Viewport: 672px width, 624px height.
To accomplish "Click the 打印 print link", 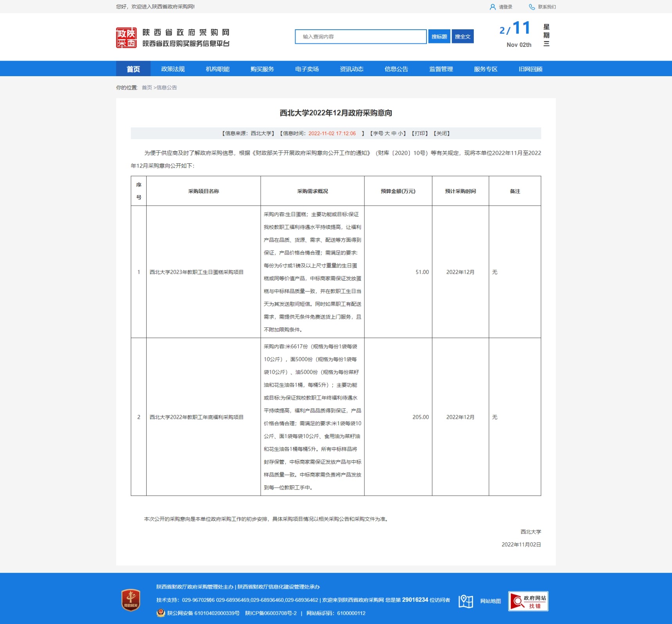I will [420, 134].
